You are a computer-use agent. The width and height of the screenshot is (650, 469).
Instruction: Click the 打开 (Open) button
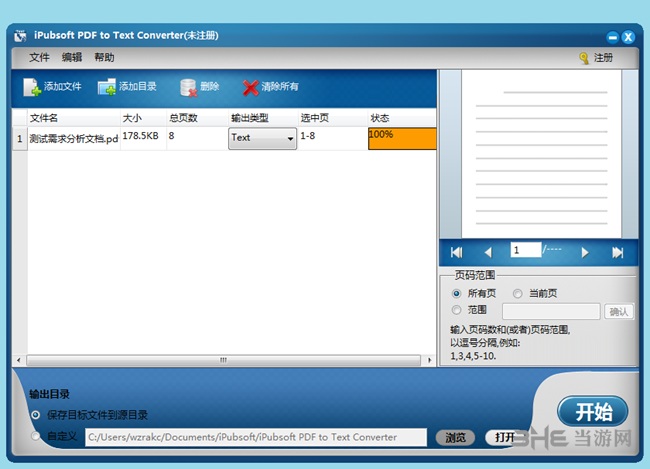click(504, 437)
